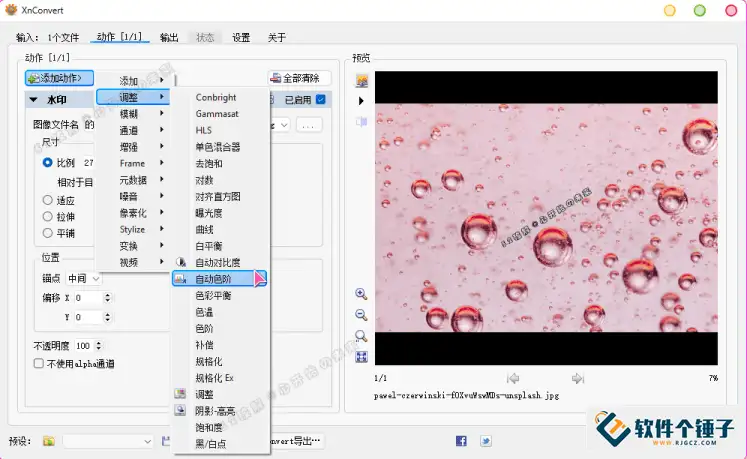Toggle the 已启用 checkbox
747x459 pixels.
320,100
